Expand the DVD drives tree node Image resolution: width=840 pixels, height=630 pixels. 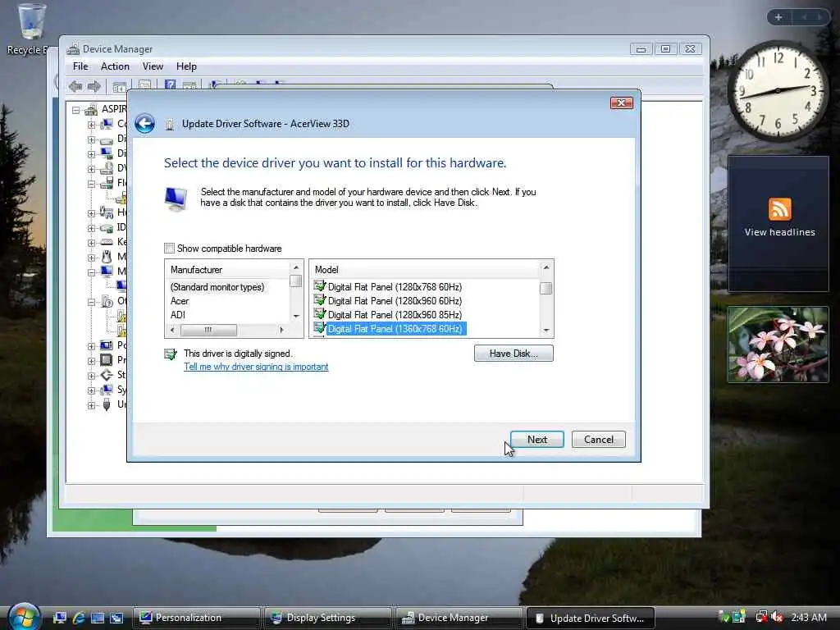[91, 169]
